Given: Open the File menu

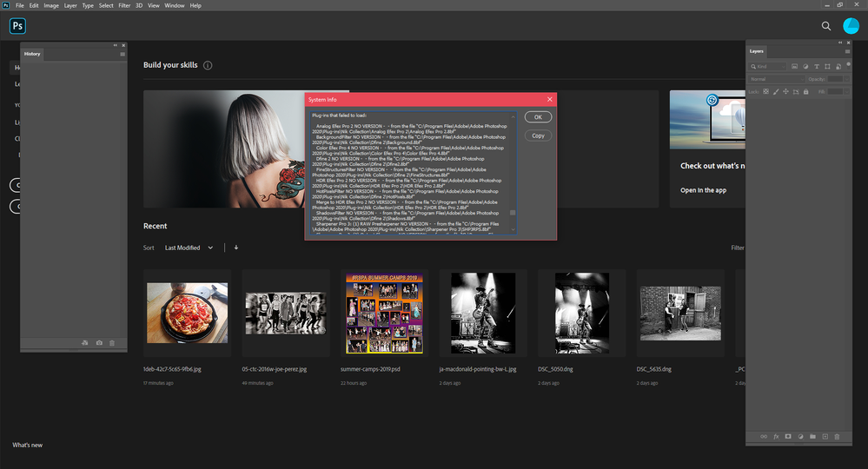Looking at the screenshot, I should tap(19, 5).
